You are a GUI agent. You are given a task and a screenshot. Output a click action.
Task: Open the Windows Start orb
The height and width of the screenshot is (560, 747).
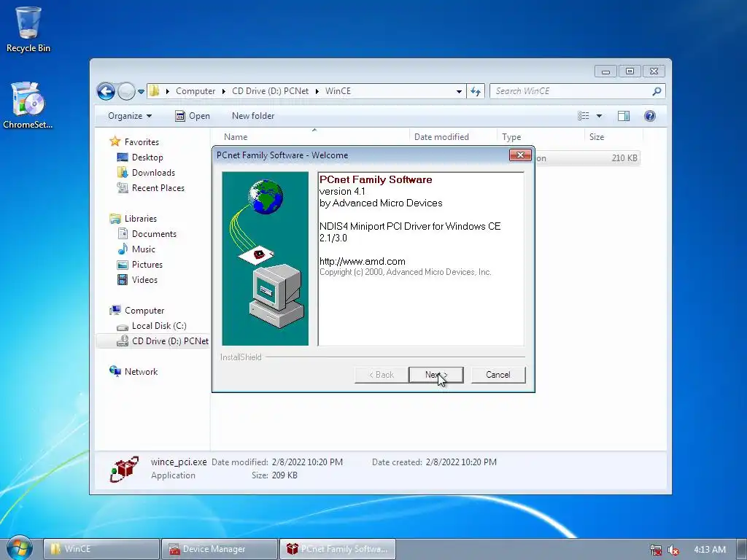tap(19, 548)
